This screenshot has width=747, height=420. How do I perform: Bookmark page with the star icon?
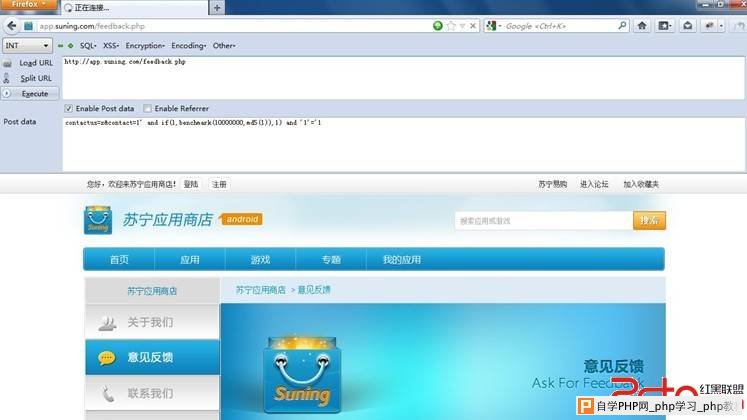tap(451, 26)
